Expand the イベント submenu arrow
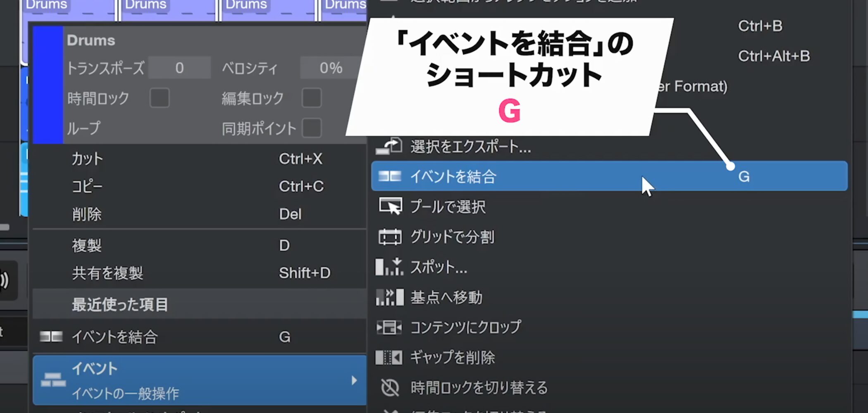 354,380
